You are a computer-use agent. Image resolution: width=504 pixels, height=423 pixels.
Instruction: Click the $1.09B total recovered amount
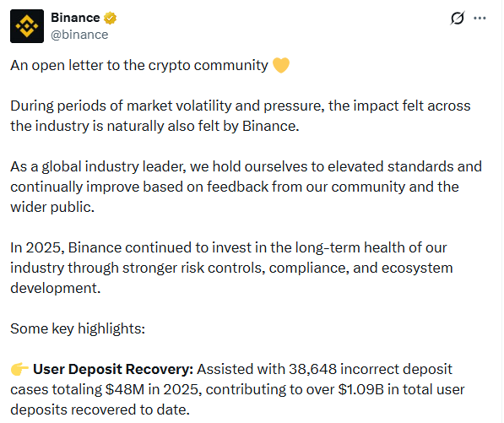point(361,389)
